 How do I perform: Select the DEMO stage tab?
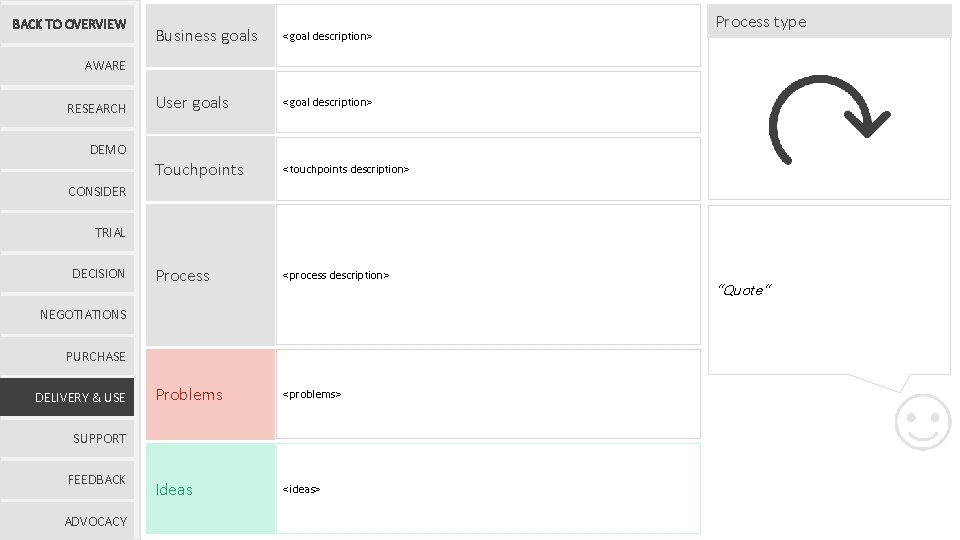pyautogui.click(x=68, y=150)
